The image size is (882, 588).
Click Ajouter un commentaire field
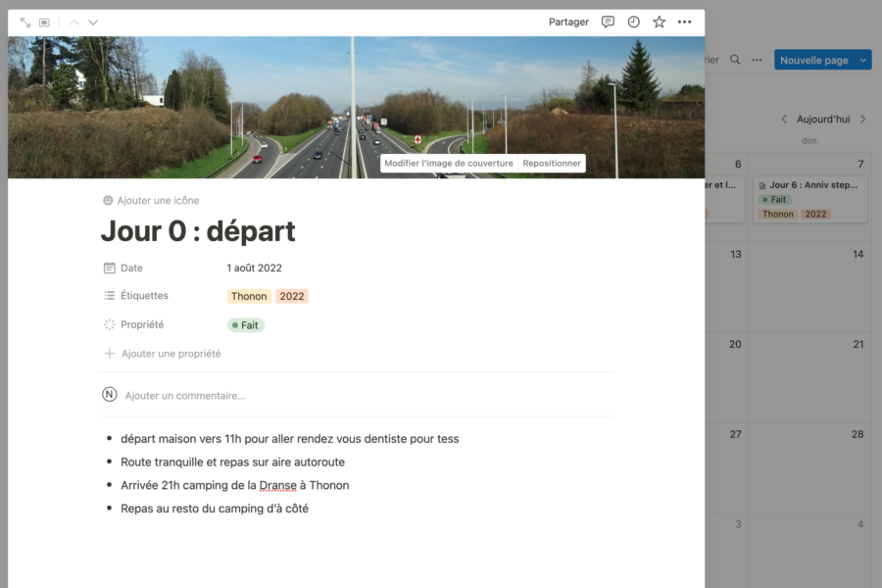(185, 396)
